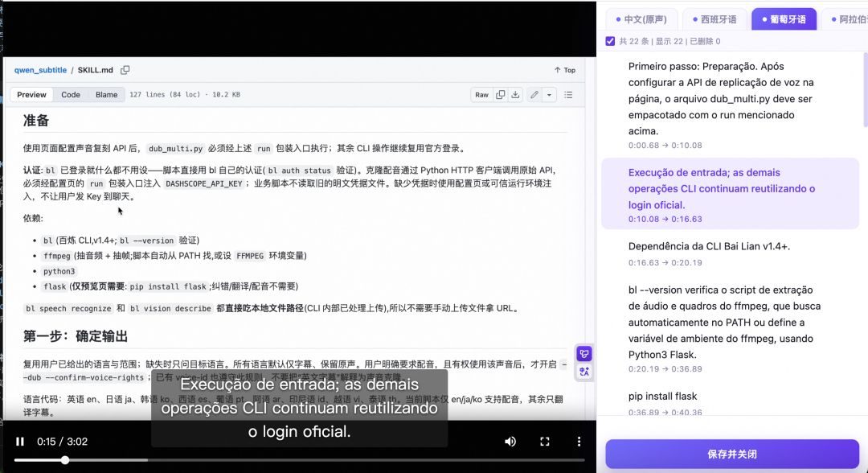
Task: Open video more-options menu
Action: point(579,442)
